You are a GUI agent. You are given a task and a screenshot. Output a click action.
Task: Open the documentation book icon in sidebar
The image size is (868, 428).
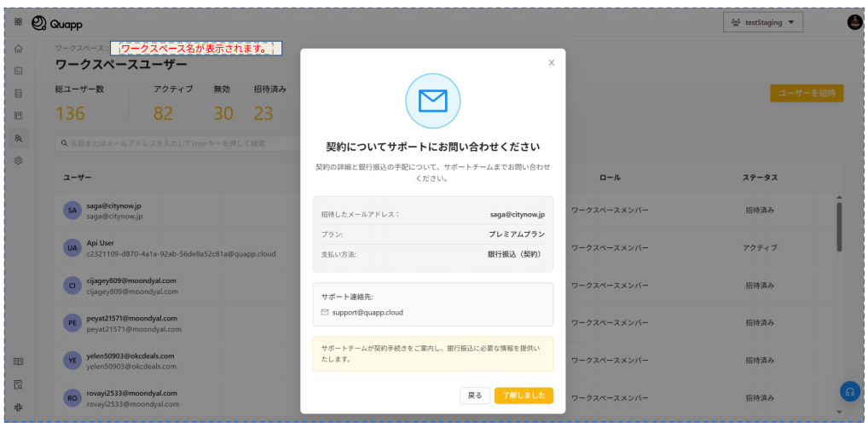18,361
